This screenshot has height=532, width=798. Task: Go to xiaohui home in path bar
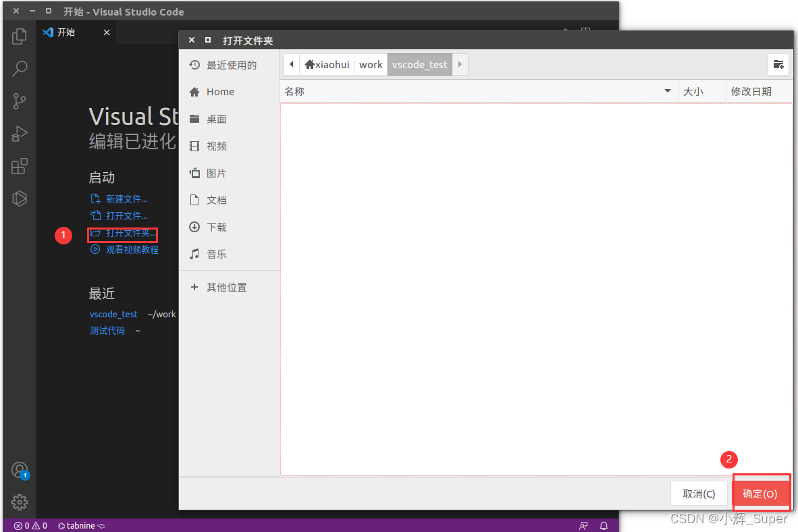(x=327, y=64)
